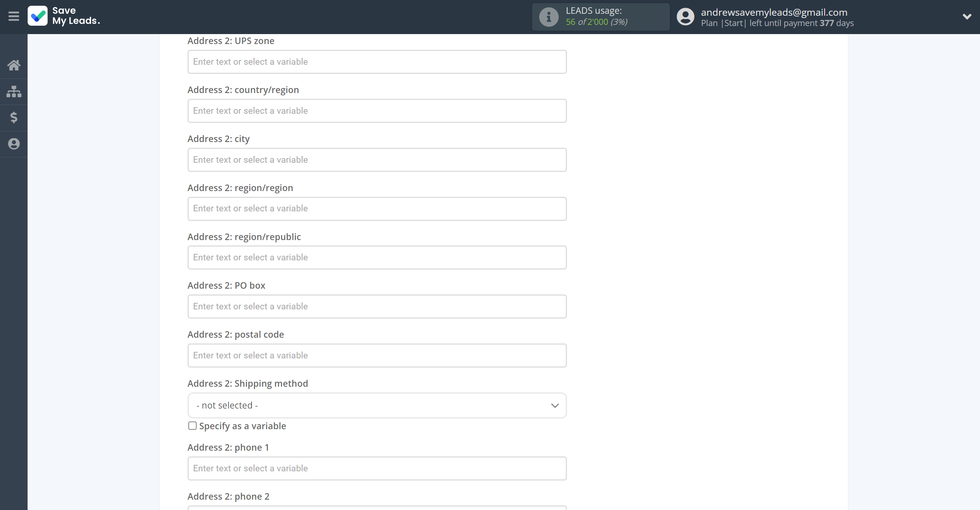Focus the Address 2: region/republic field

pos(377,257)
